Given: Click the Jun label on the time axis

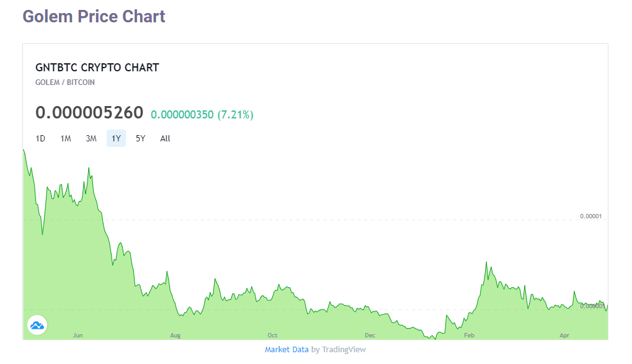Looking at the screenshot, I should [x=78, y=335].
